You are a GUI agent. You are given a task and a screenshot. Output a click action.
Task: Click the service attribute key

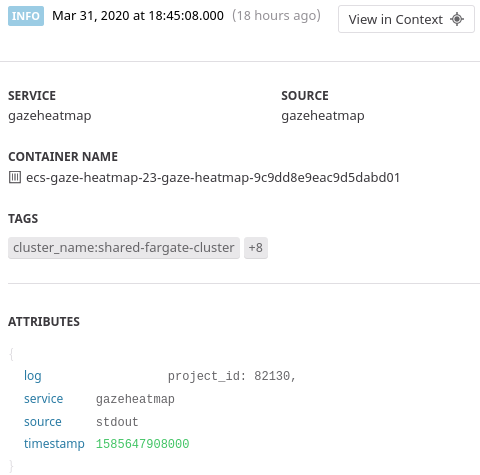click(x=43, y=399)
